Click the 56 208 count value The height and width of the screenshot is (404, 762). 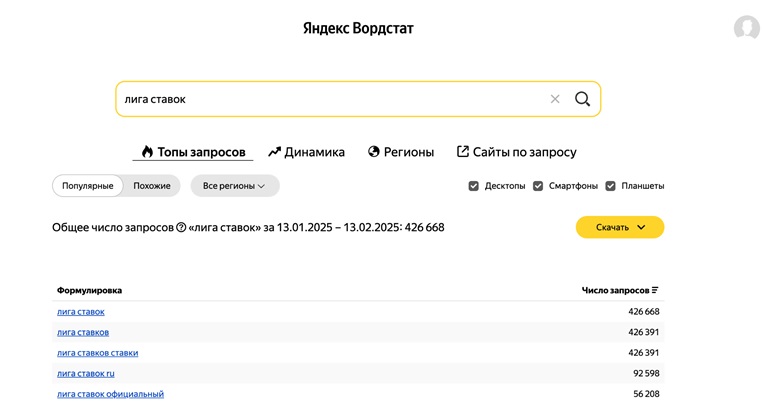coord(646,394)
